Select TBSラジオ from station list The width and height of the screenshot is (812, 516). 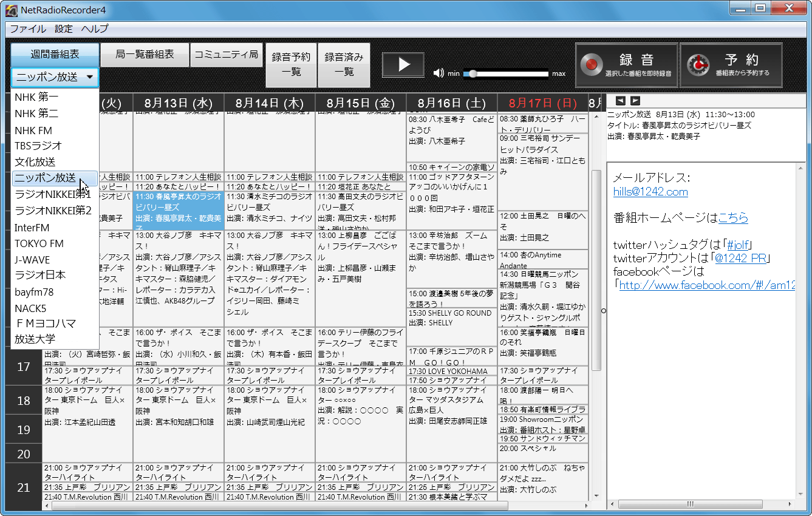[55, 146]
